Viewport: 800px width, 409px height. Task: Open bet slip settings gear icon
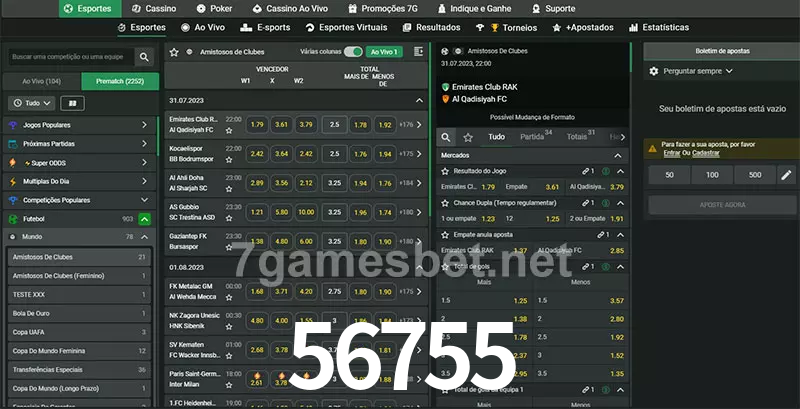tap(654, 71)
